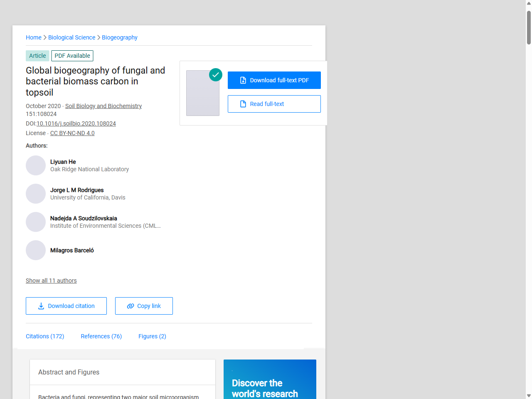532x399 pixels.
Task: Click Nadejda A Soudzilovskaia's avatar
Action: coord(36,222)
